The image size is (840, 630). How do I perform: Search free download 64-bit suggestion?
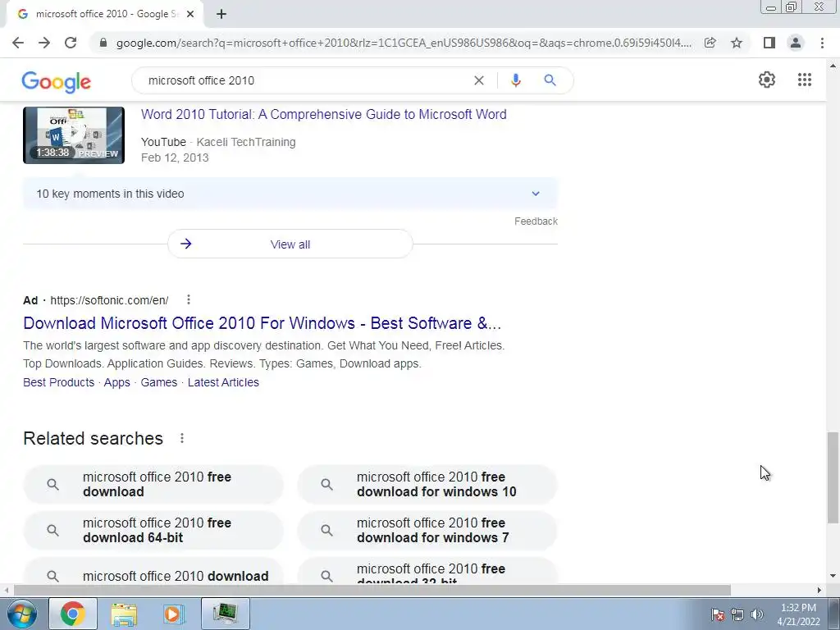tap(153, 531)
